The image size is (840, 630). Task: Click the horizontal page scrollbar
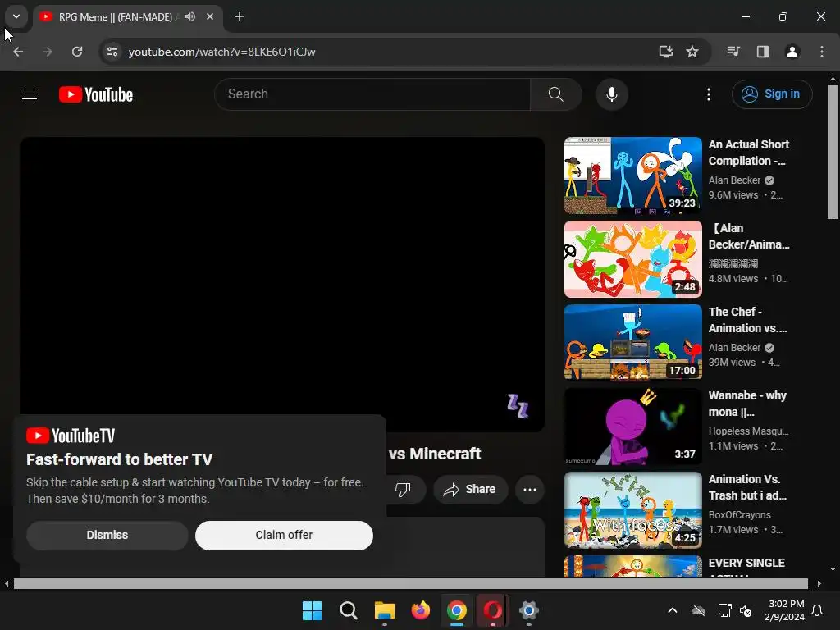pos(410,583)
